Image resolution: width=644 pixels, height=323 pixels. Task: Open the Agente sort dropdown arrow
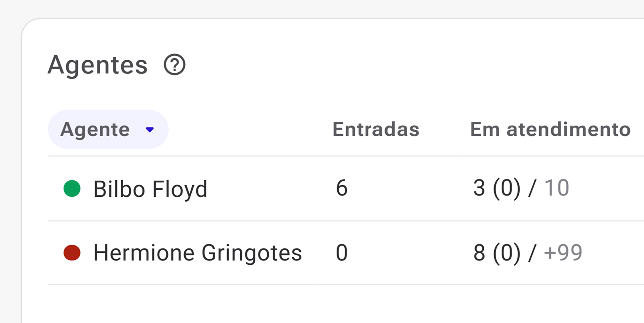click(x=150, y=130)
